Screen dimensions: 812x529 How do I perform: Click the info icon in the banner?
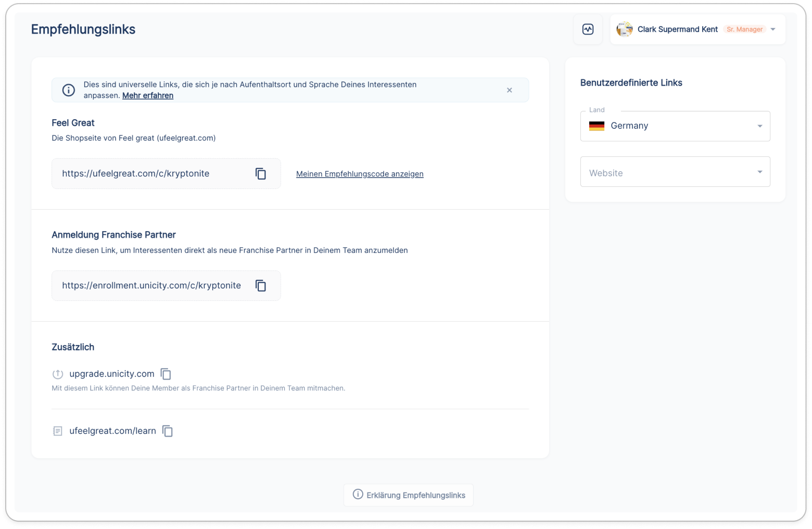pos(69,90)
